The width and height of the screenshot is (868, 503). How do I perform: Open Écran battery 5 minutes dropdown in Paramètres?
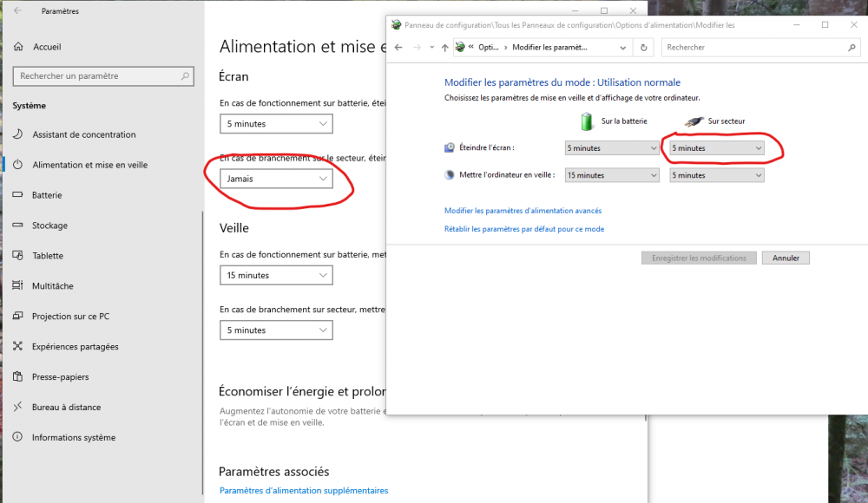pos(276,124)
